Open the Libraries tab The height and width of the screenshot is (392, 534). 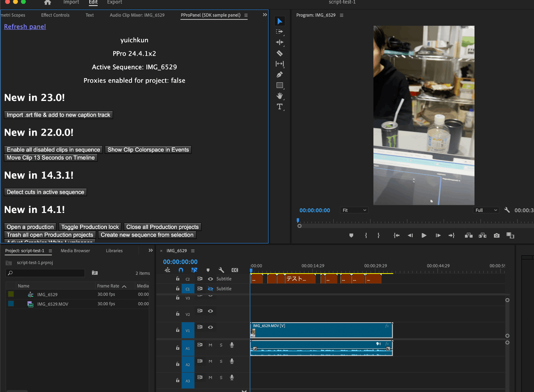pyautogui.click(x=114, y=251)
